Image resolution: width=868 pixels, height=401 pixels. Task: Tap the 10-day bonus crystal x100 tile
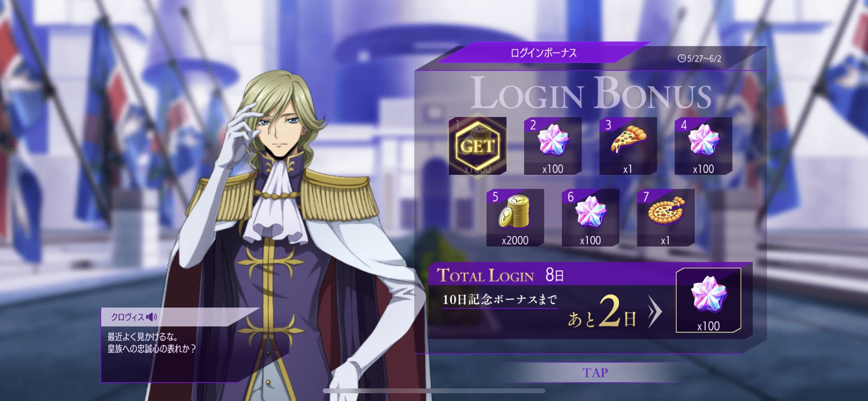(x=708, y=300)
